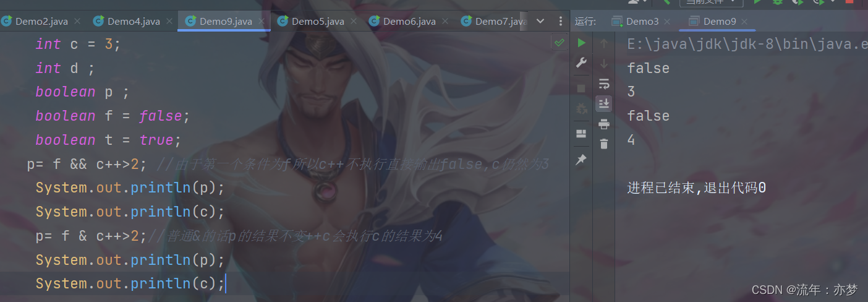This screenshot has height=302, width=868.
Task: Place cursor on 'boolean p ;' line
Action: coord(82,92)
